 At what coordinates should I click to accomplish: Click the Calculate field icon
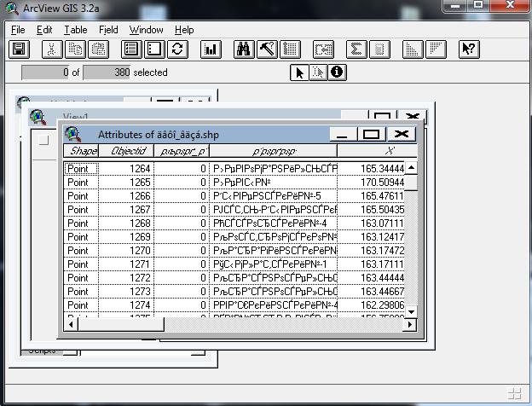tap(379, 49)
